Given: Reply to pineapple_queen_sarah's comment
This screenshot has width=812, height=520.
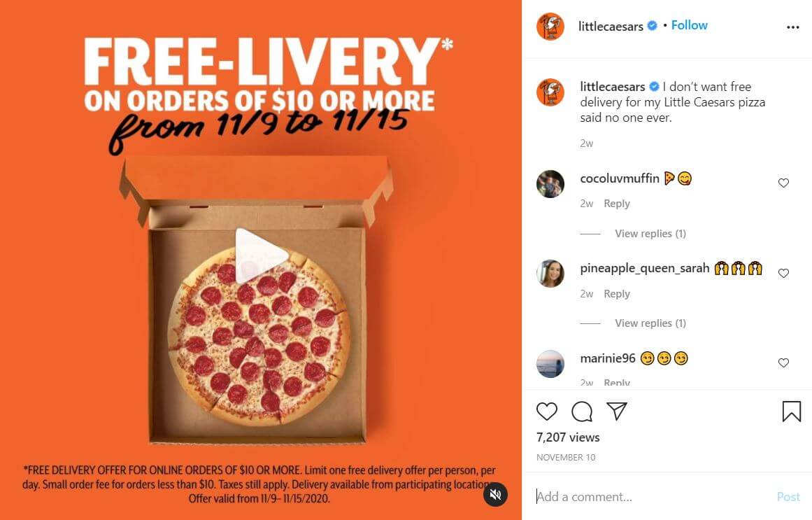Looking at the screenshot, I should [617, 294].
